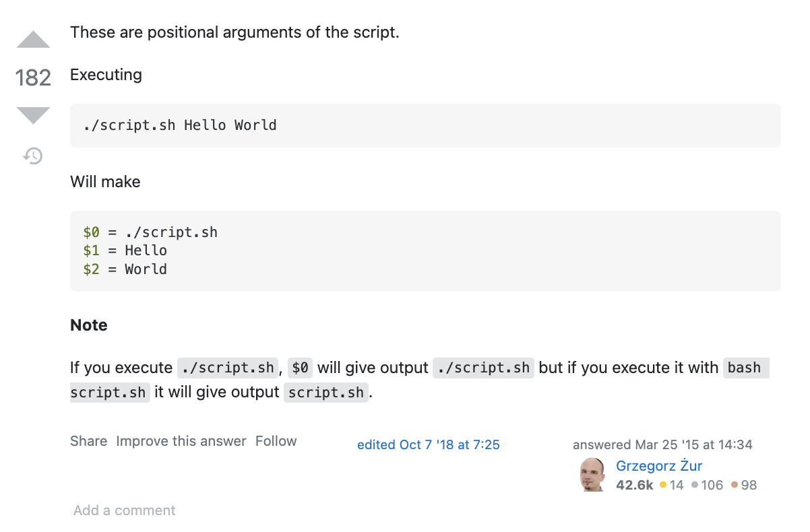Follow this answer
810x532 pixels.
tap(276, 441)
